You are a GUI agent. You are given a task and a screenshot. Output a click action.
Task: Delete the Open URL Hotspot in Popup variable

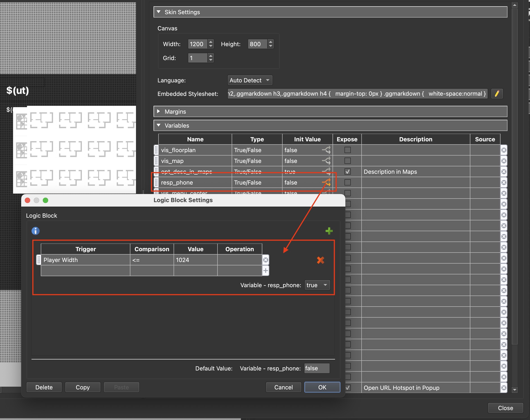pyautogui.click(x=504, y=388)
